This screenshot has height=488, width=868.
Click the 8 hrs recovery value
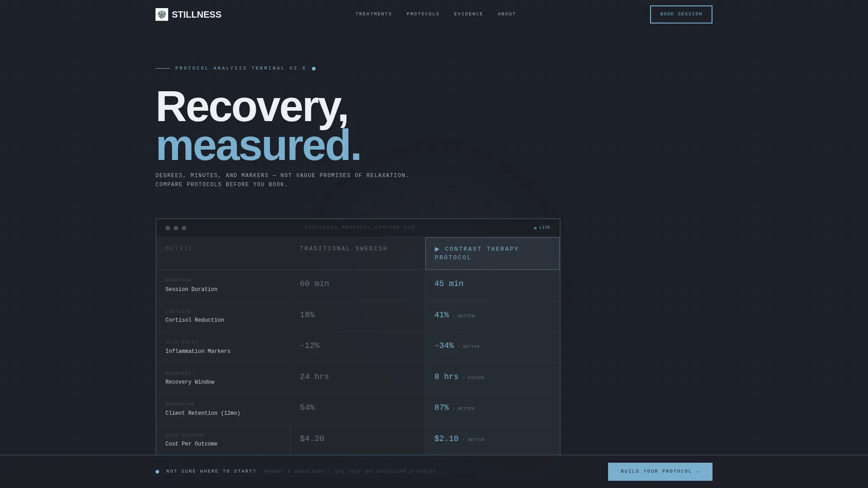tap(446, 377)
